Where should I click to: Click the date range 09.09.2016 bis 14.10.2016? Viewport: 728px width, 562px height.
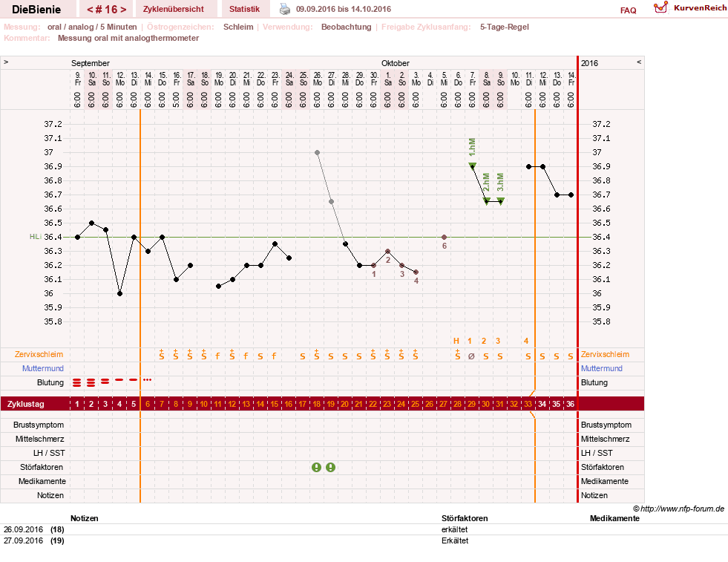344,9
